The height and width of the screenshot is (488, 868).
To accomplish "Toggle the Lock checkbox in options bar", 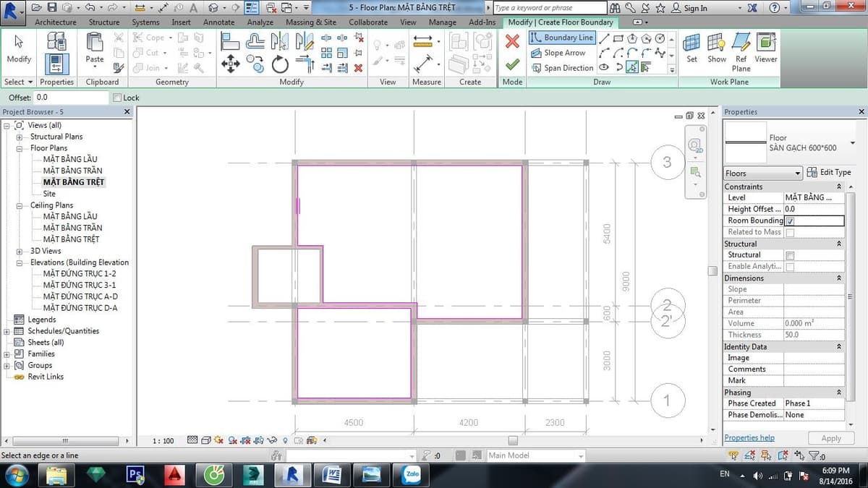I will [117, 98].
